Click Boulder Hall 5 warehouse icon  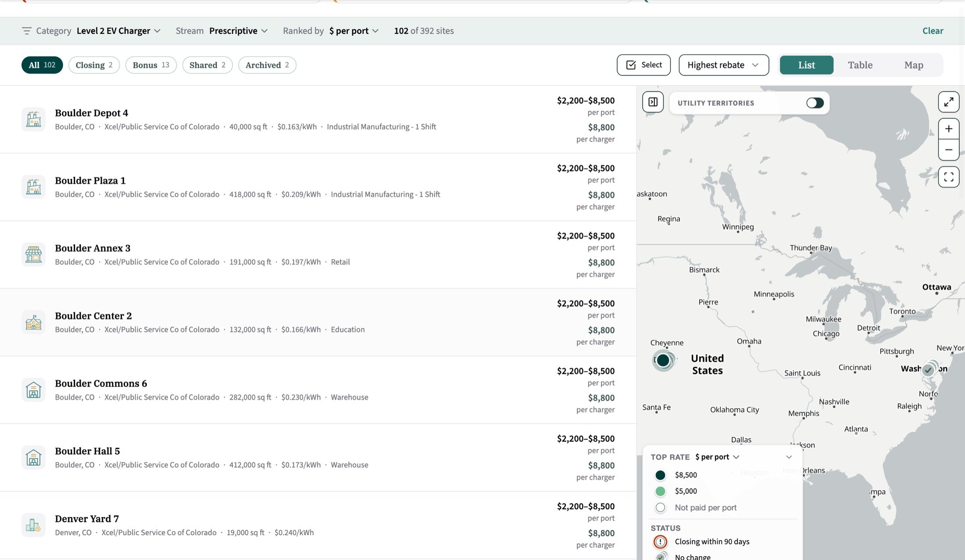pyautogui.click(x=33, y=457)
